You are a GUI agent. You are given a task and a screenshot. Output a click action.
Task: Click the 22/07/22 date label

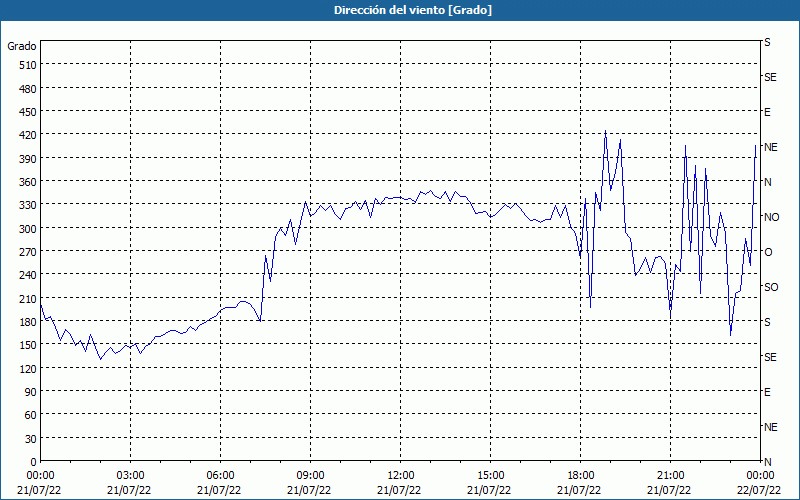pos(759,490)
